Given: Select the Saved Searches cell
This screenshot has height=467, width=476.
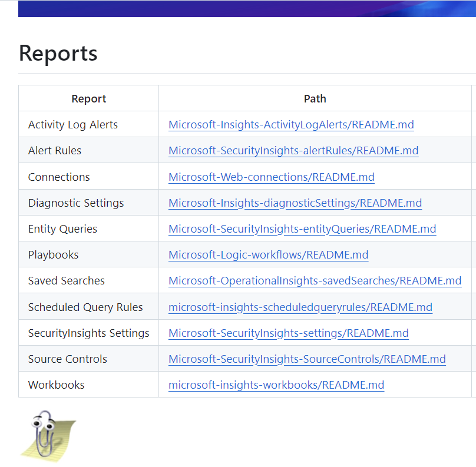Looking at the screenshot, I should point(88,280).
